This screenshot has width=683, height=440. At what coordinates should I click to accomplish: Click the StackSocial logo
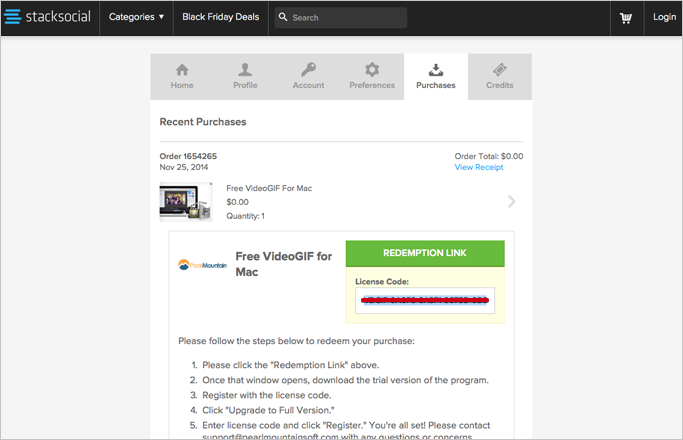click(47, 17)
